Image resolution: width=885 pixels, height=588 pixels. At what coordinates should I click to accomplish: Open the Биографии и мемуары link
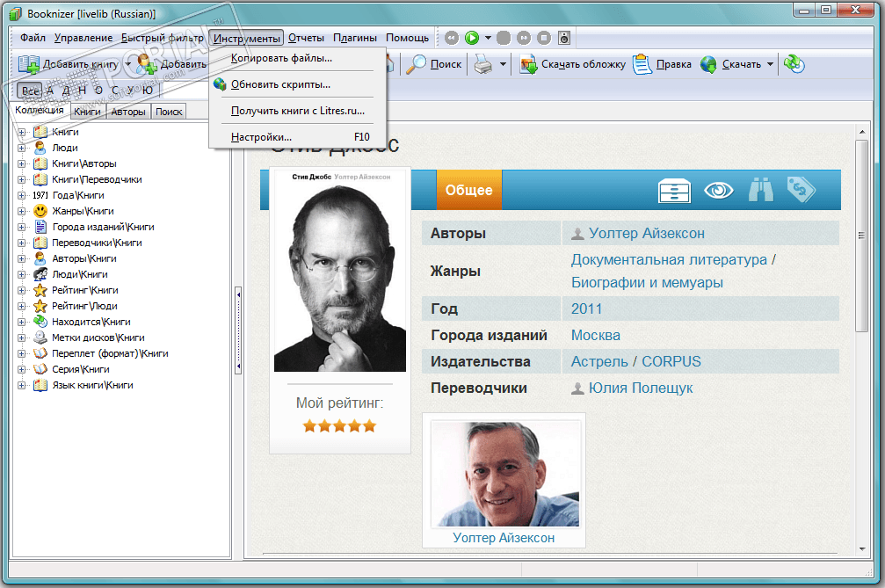[x=647, y=282]
